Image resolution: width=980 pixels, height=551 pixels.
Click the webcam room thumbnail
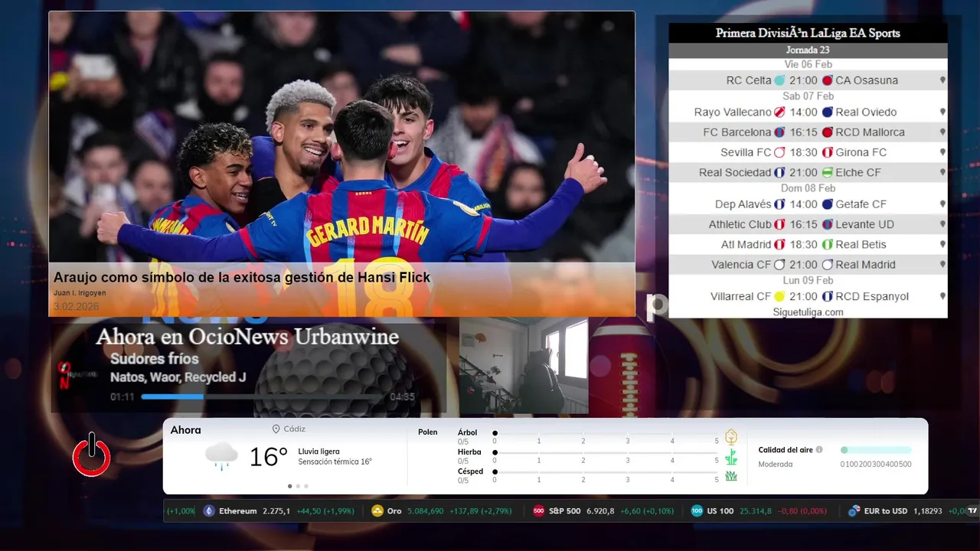point(524,366)
